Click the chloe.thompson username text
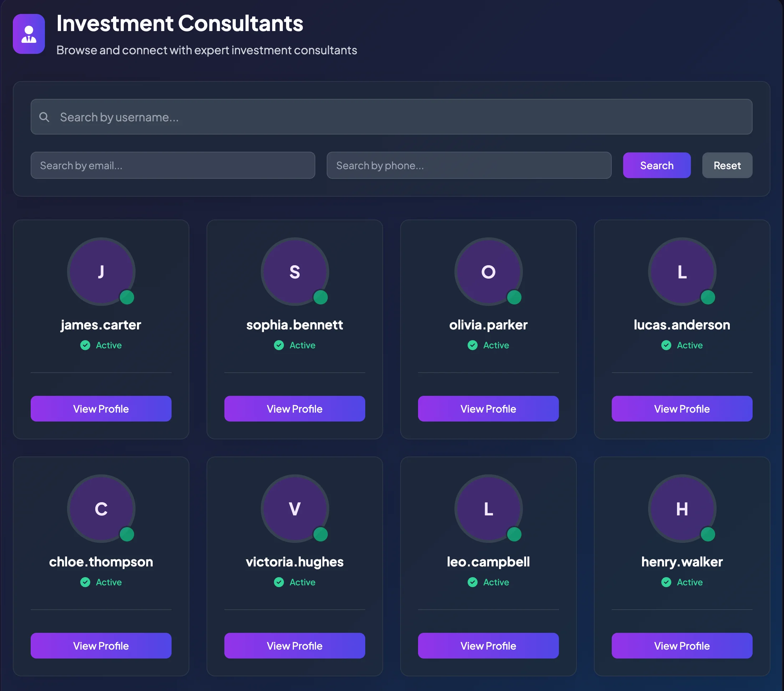 (x=101, y=562)
